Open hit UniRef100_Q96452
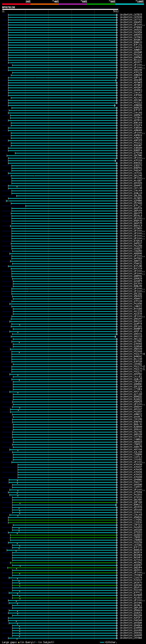Screen dimensions: 146x644 click(131, 22)
